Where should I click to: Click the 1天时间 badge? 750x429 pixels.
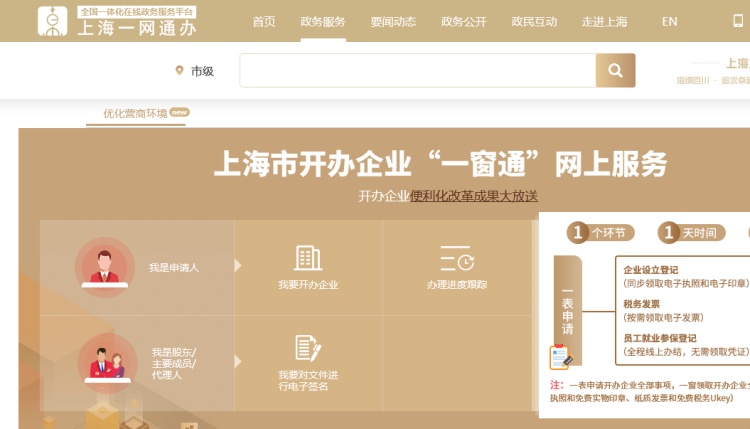pyautogui.click(x=692, y=233)
